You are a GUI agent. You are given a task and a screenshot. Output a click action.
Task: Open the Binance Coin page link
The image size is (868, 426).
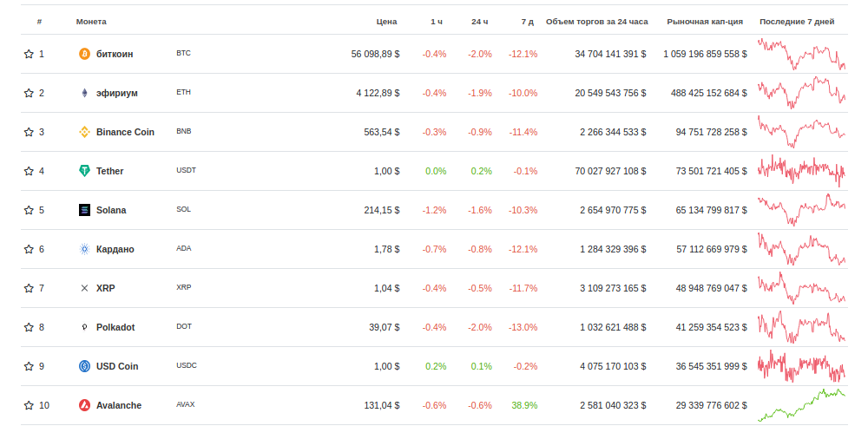click(125, 132)
